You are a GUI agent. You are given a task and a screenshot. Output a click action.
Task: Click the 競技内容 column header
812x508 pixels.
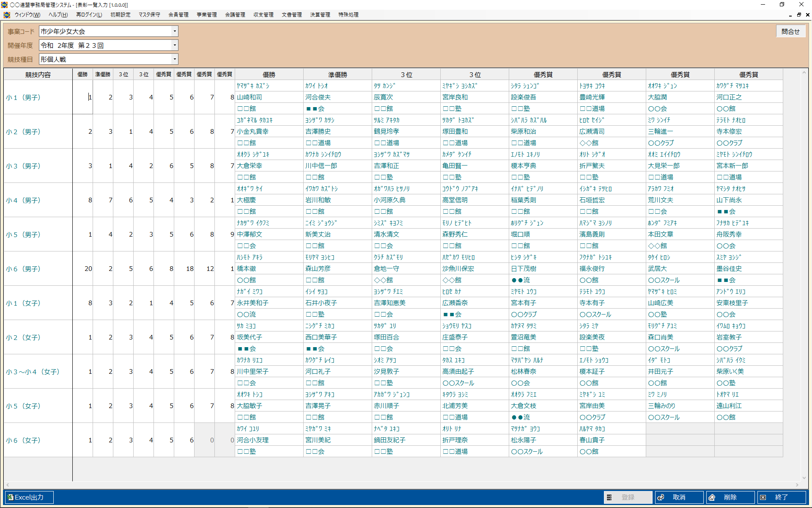pos(38,75)
